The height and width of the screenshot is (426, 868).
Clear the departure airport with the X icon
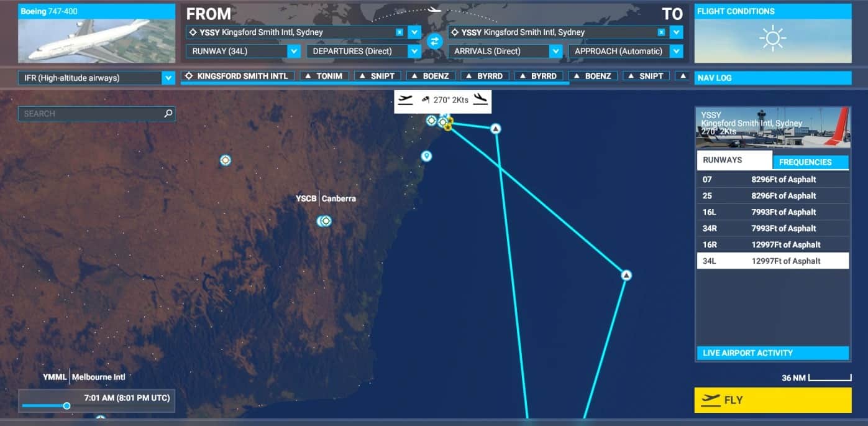(399, 32)
